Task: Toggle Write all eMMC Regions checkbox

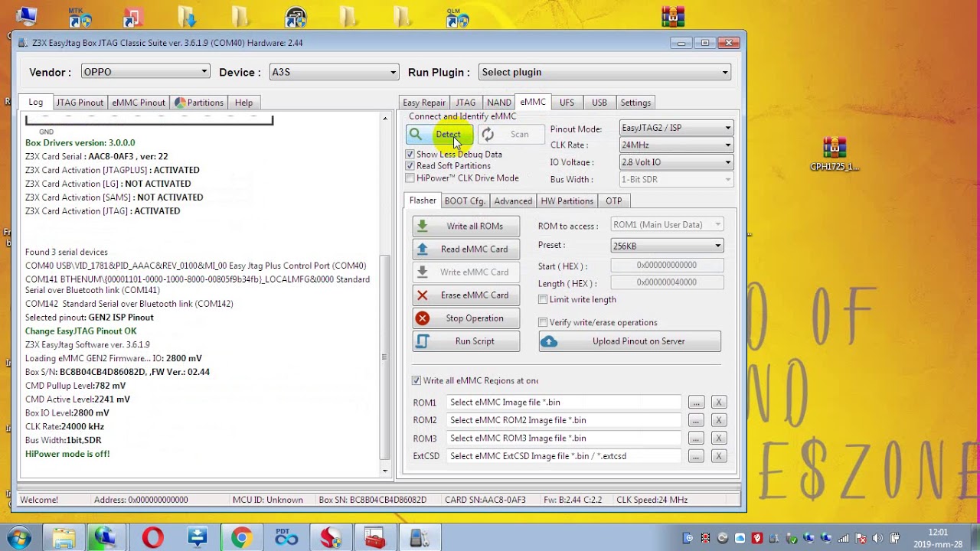Action: click(416, 380)
